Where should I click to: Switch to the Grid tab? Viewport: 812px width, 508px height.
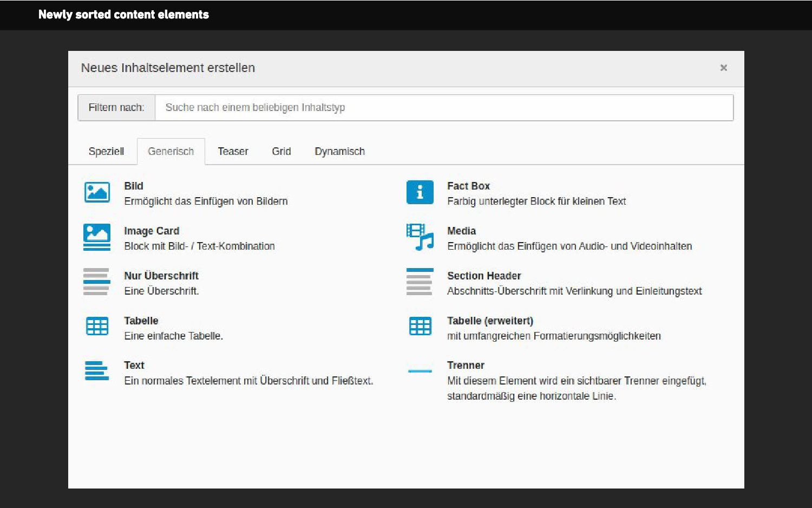tap(281, 152)
